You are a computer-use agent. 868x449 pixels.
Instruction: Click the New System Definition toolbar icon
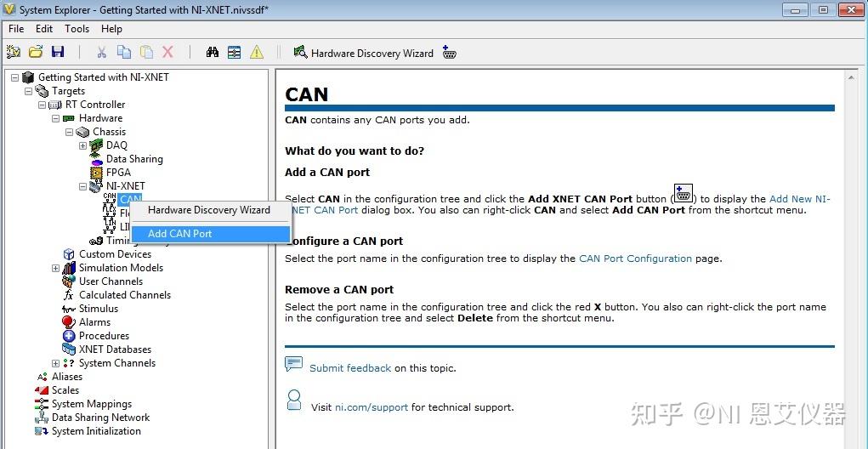(x=14, y=52)
